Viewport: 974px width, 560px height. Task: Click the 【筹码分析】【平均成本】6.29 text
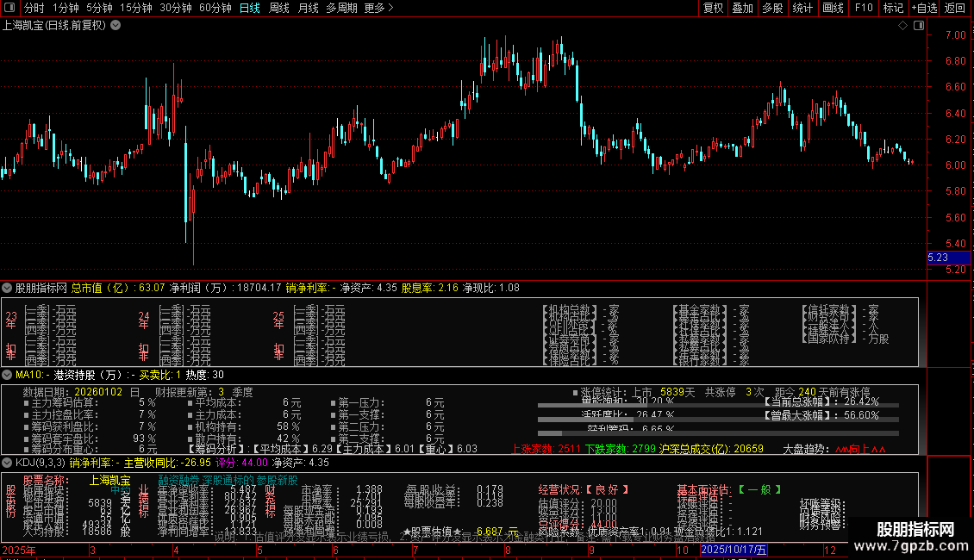[x=260, y=449]
